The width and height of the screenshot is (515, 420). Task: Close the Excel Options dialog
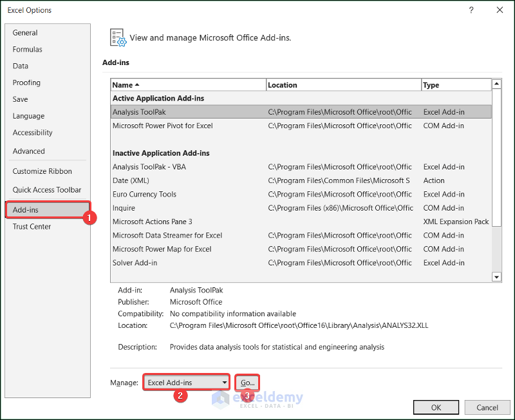coord(500,10)
